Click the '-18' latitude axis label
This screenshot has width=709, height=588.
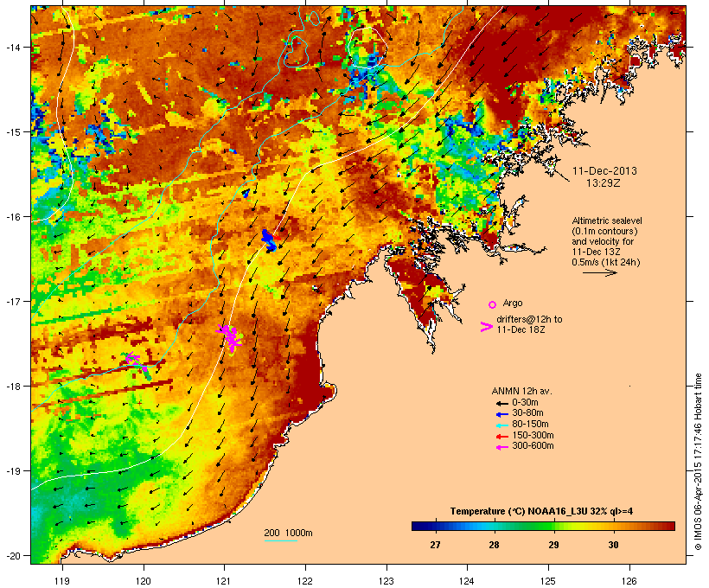coord(13,387)
